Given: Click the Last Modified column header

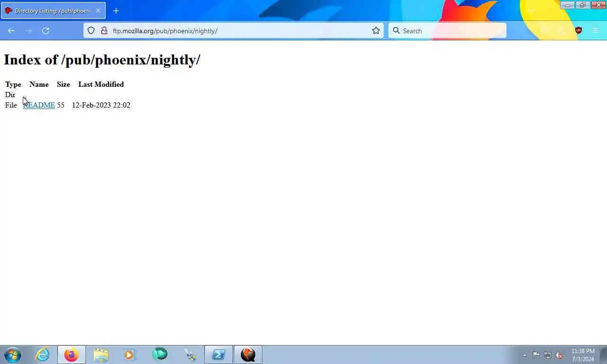Looking at the screenshot, I should 101,84.
